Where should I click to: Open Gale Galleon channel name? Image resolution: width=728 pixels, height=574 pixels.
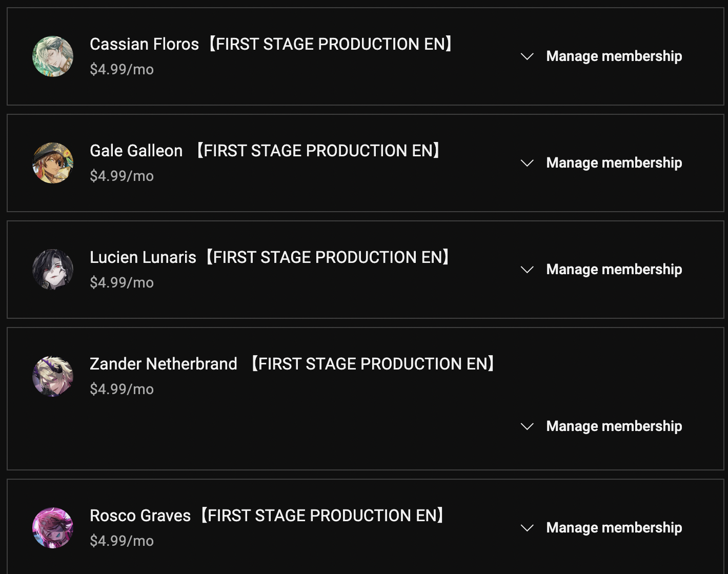266,151
